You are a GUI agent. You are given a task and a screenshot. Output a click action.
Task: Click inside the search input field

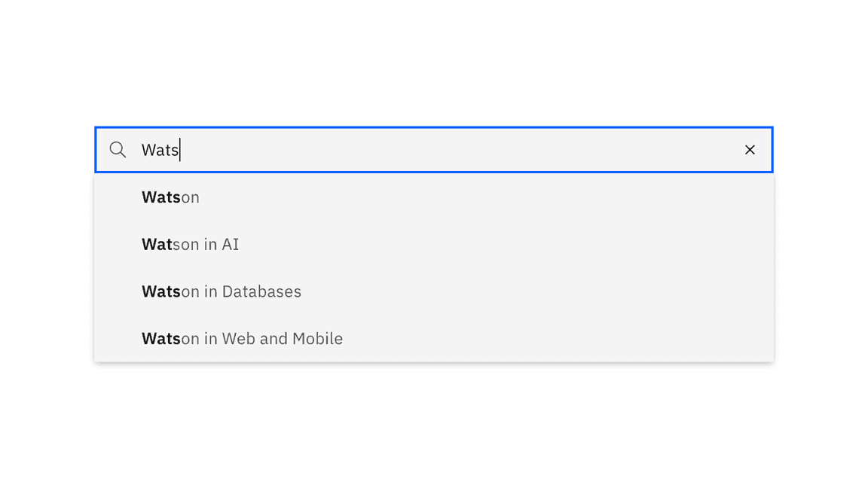click(x=377, y=149)
